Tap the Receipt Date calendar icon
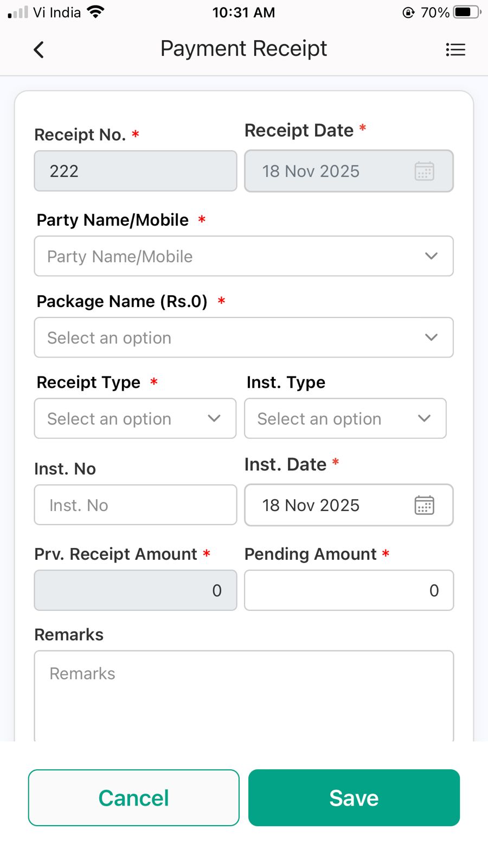The width and height of the screenshot is (488, 868). (x=424, y=171)
